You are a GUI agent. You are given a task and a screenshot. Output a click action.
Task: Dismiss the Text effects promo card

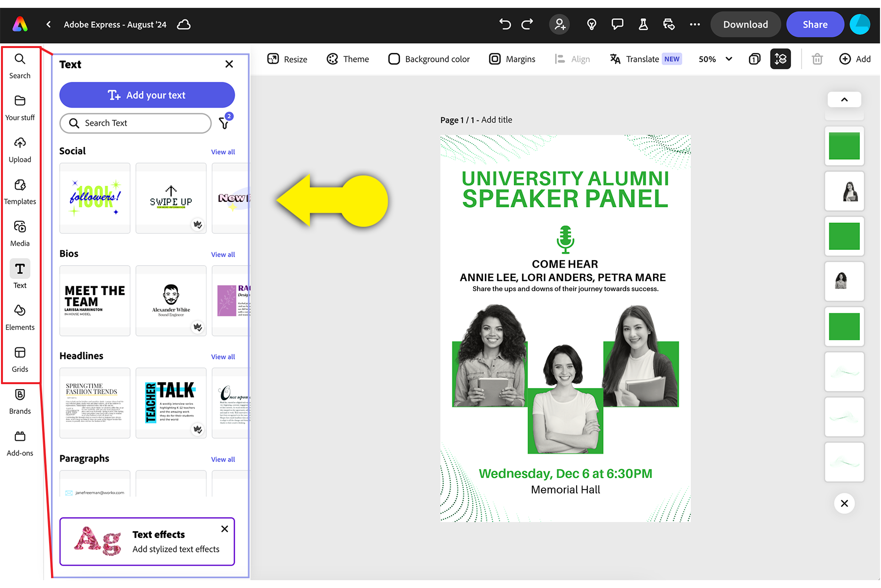click(225, 529)
